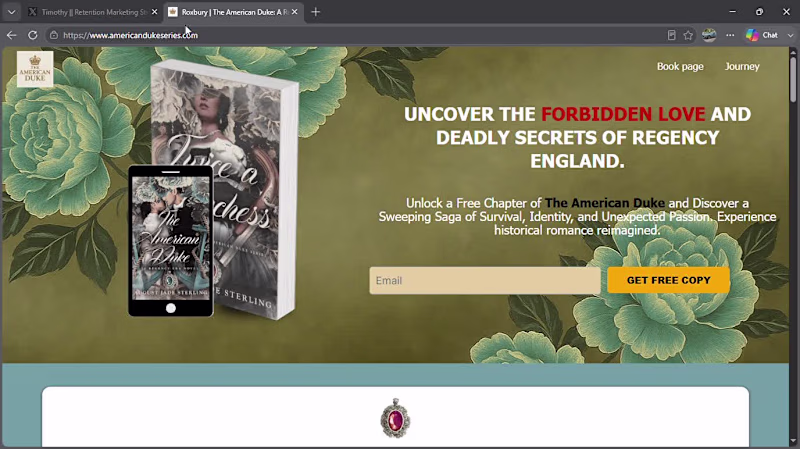Click the Email input field
800x449 pixels.
click(x=485, y=280)
